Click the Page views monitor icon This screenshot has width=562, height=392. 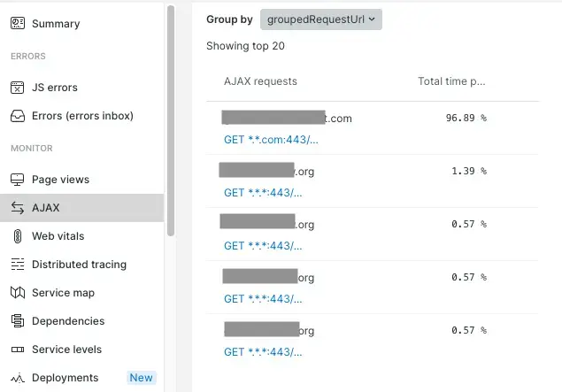(x=17, y=180)
